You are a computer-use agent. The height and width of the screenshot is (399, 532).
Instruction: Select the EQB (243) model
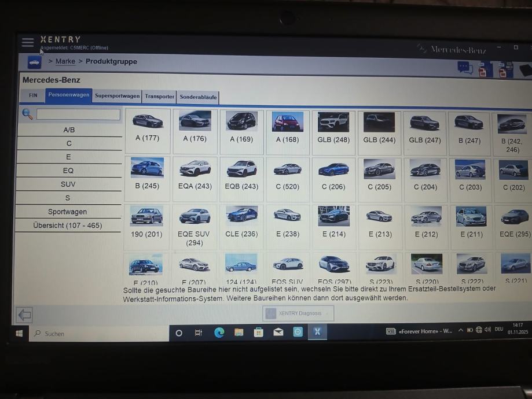[x=241, y=179]
